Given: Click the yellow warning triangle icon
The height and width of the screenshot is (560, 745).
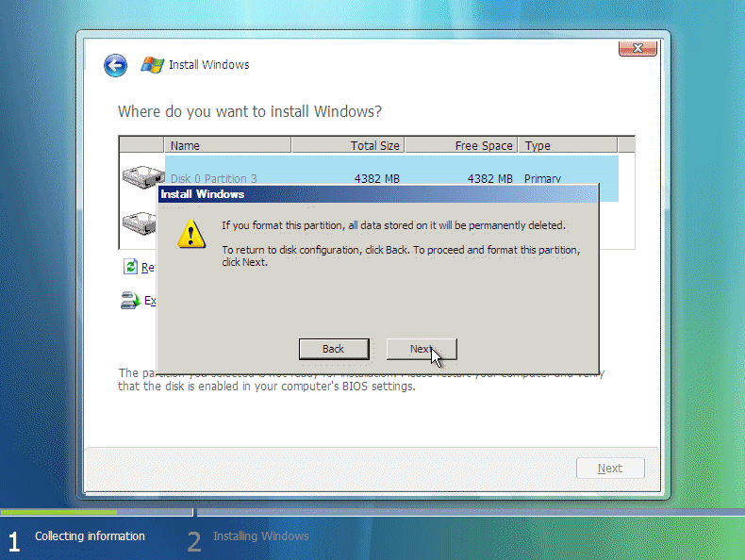Looking at the screenshot, I should (x=191, y=234).
